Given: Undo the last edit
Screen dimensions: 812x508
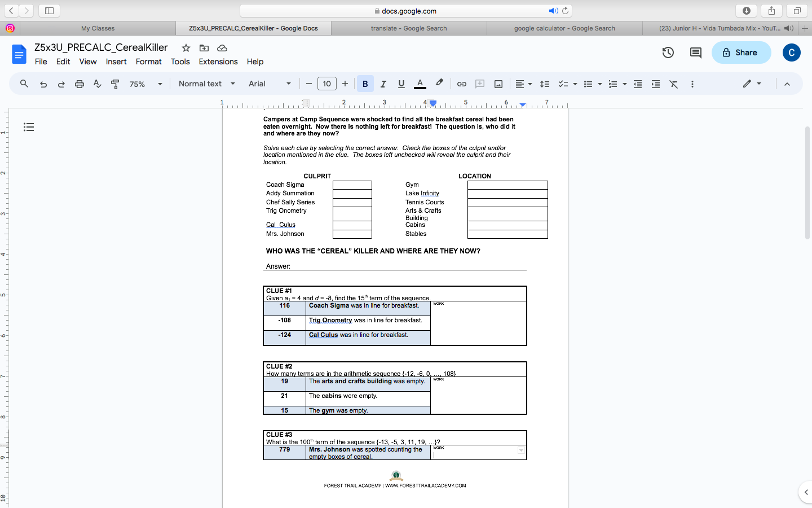Looking at the screenshot, I should click(x=43, y=84).
